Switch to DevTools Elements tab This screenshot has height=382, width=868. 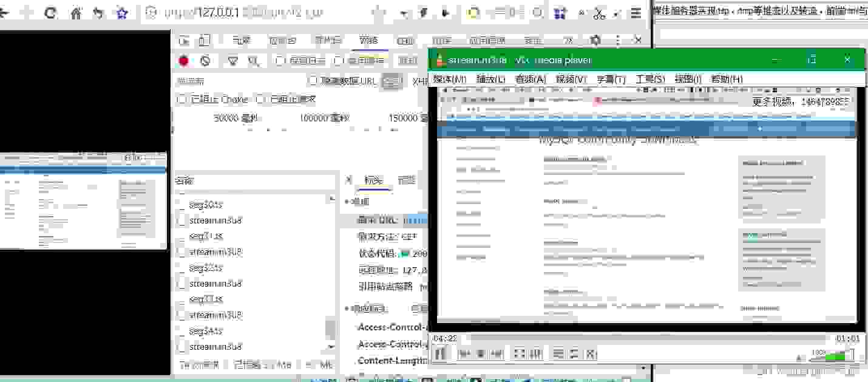[242, 41]
